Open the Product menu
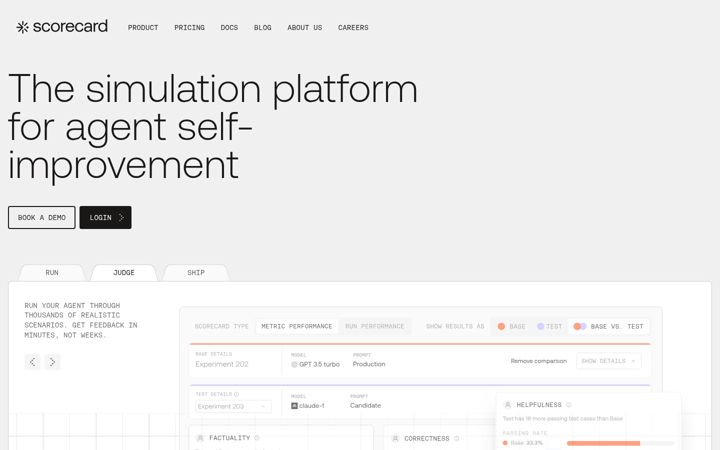The height and width of the screenshot is (450, 720). (143, 28)
